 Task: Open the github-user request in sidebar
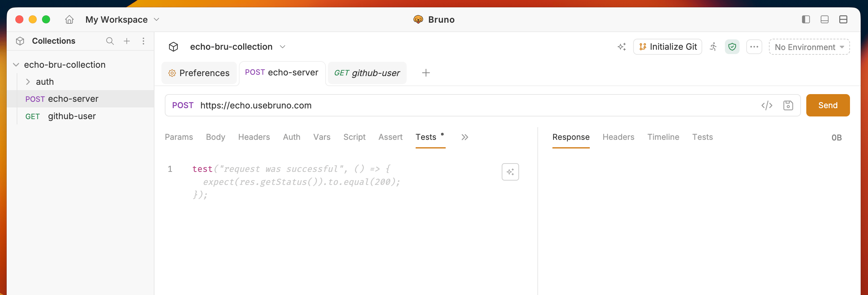point(80,116)
